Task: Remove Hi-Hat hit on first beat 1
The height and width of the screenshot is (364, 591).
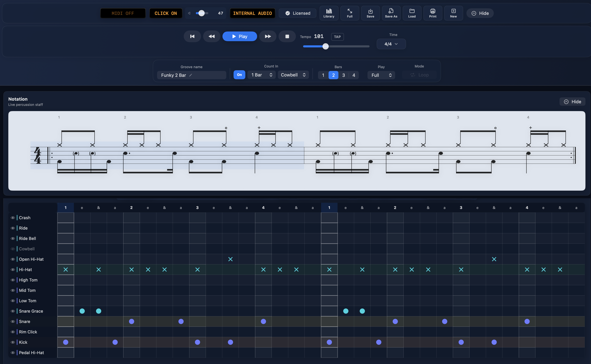Action: coord(65,270)
